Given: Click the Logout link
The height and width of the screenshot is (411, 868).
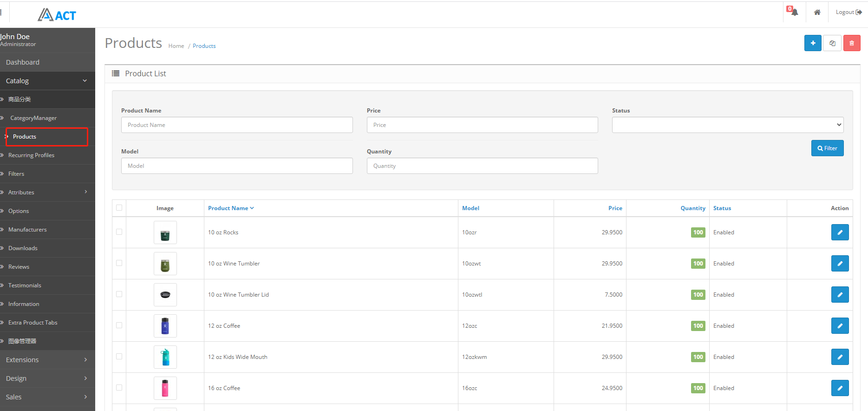Looking at the screenshot, I should coord(848,12).
